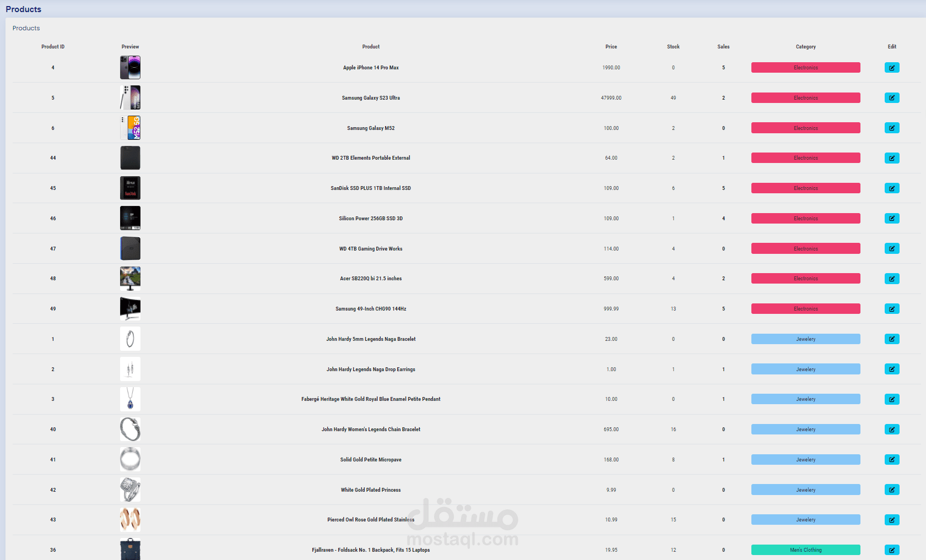Click the Electronics badge on iPhone 14 row
The image size is (926, 560).
805,68
